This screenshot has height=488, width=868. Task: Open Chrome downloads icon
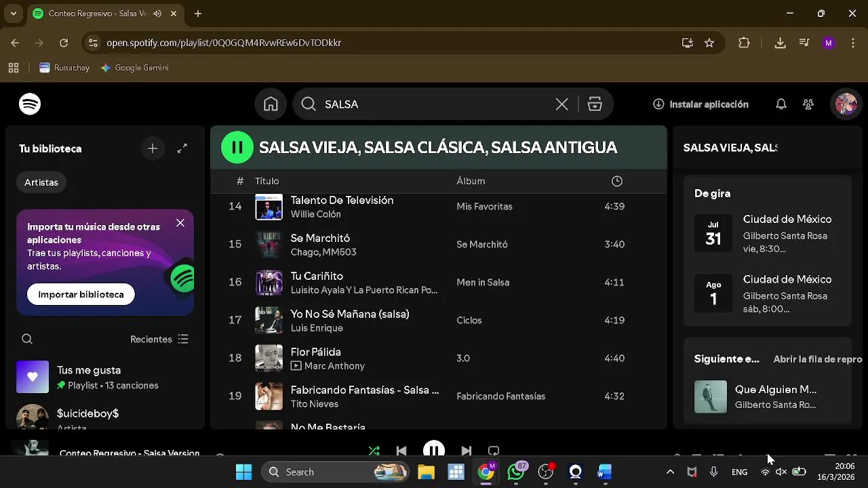780,43
